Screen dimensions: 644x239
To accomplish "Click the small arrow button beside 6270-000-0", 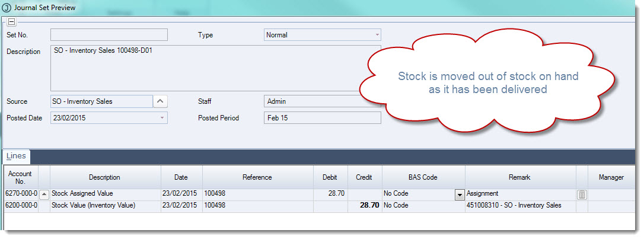I will tap(44, 195).
